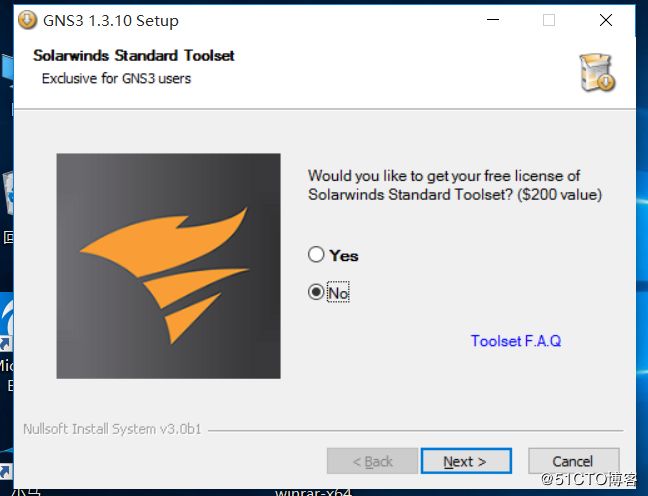Click the GNS3 1.3.10 Setup title text
Image resolution: width=648 pixels, height=496 pixels.
coord(111,21)
